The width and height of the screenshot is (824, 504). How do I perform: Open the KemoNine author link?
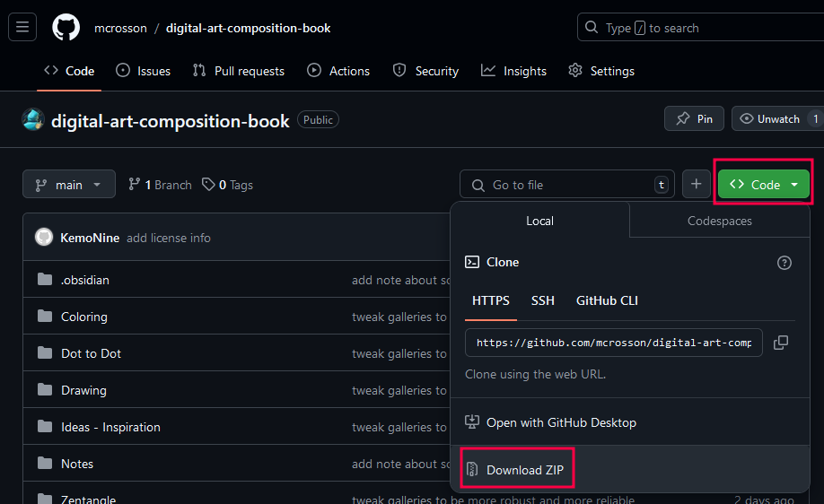pos(90,238)
